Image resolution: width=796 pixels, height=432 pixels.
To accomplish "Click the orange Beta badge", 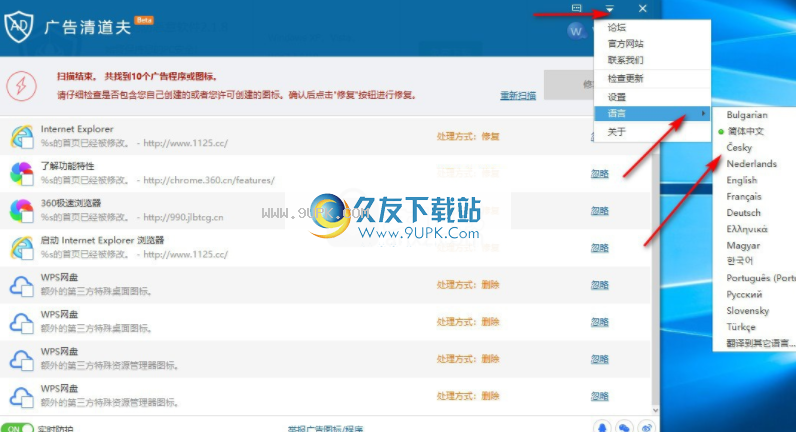I will (144, 20).
